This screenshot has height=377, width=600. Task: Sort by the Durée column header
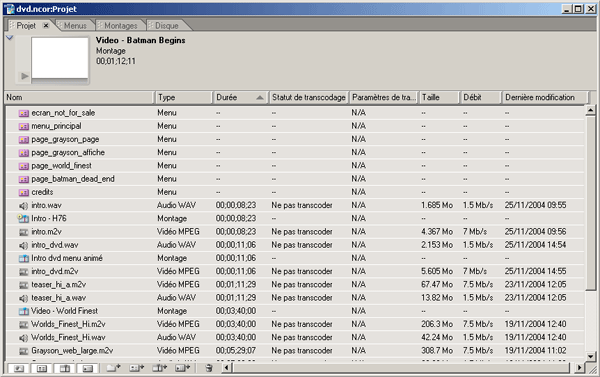[240, 97]
